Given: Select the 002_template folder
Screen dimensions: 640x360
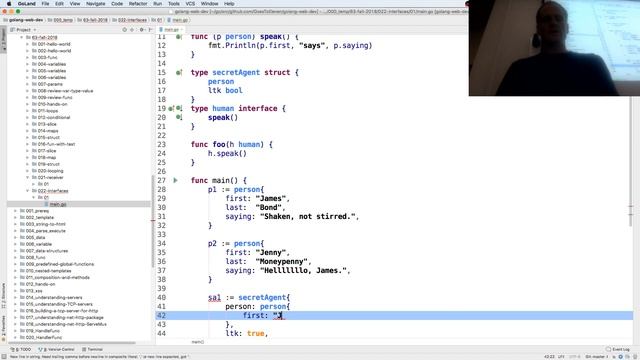Looking at the screenshot, I should click(x=40, y=218).
